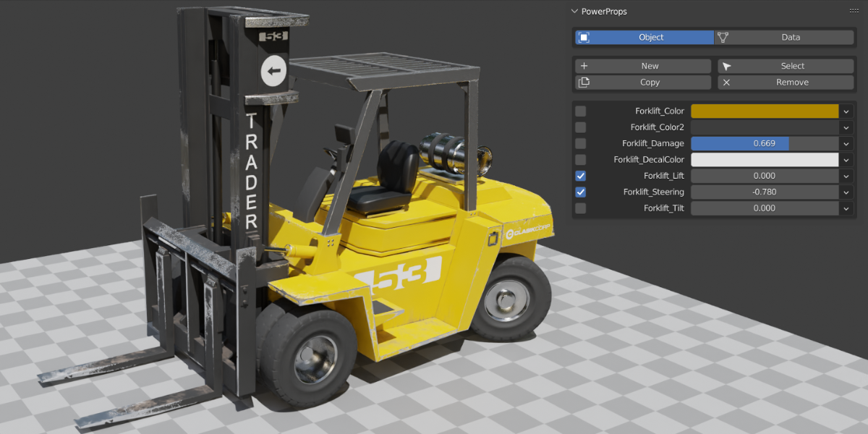This screenshot has height=434, width=868.
Task: Switch to the Data tab
Action: (784, 37)
